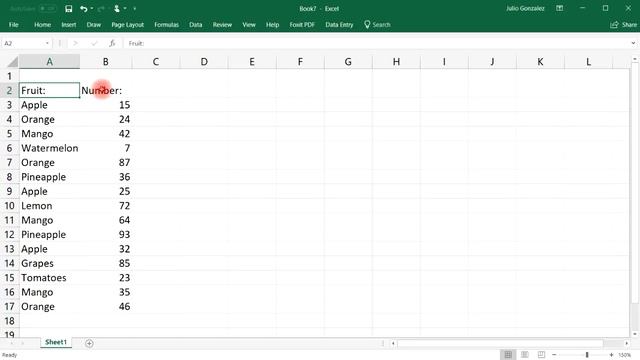Click the Touch/Mouse Mode icon
Screen dimensions: 640x360
pyautogui.click(x=117, y=9)
